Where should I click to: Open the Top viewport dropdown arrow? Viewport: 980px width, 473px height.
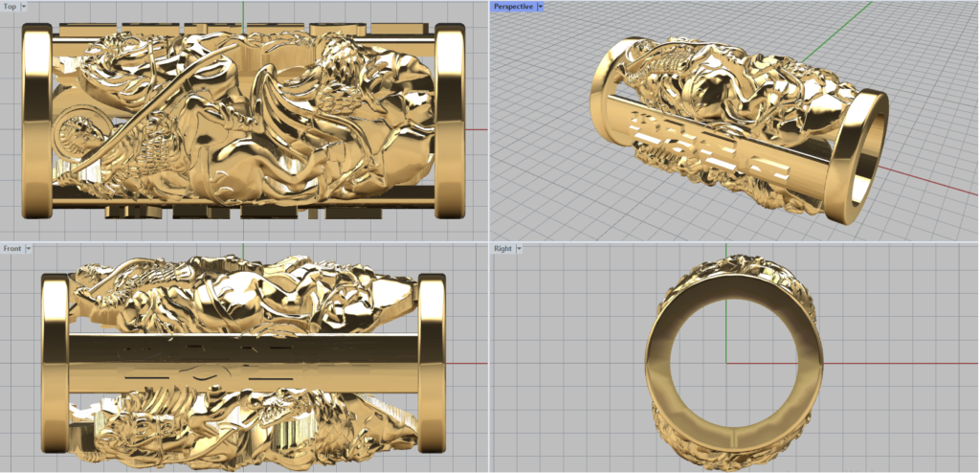(24, 6)
